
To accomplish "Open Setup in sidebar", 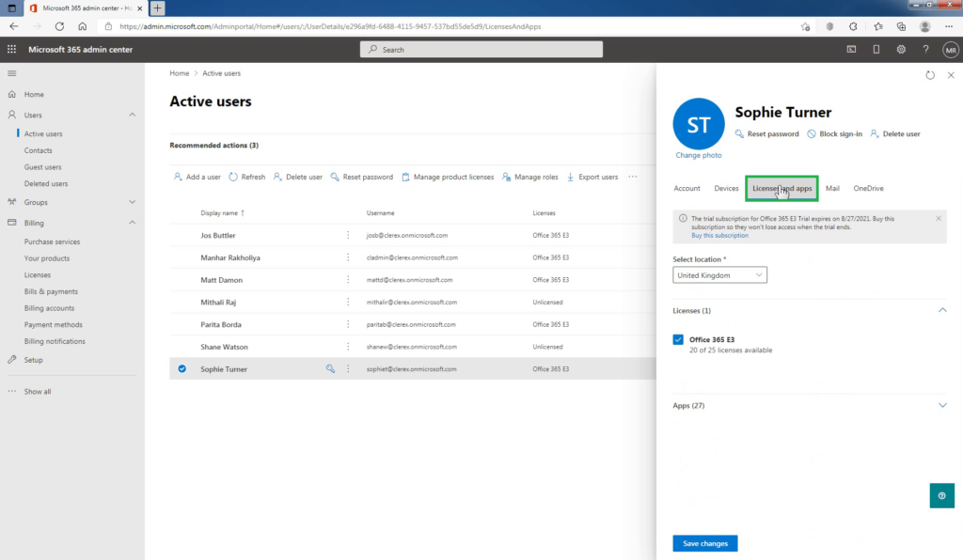I will [33, 360].
